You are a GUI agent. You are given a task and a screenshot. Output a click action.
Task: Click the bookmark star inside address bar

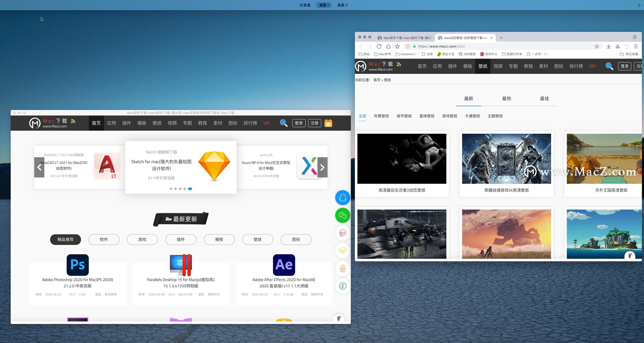[x=597, y=47]
